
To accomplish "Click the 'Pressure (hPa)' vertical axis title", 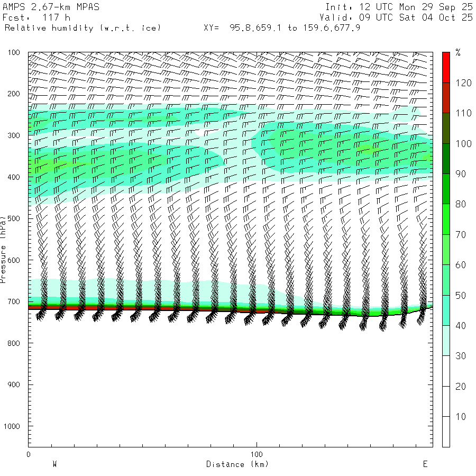I will tap(3, 250).
